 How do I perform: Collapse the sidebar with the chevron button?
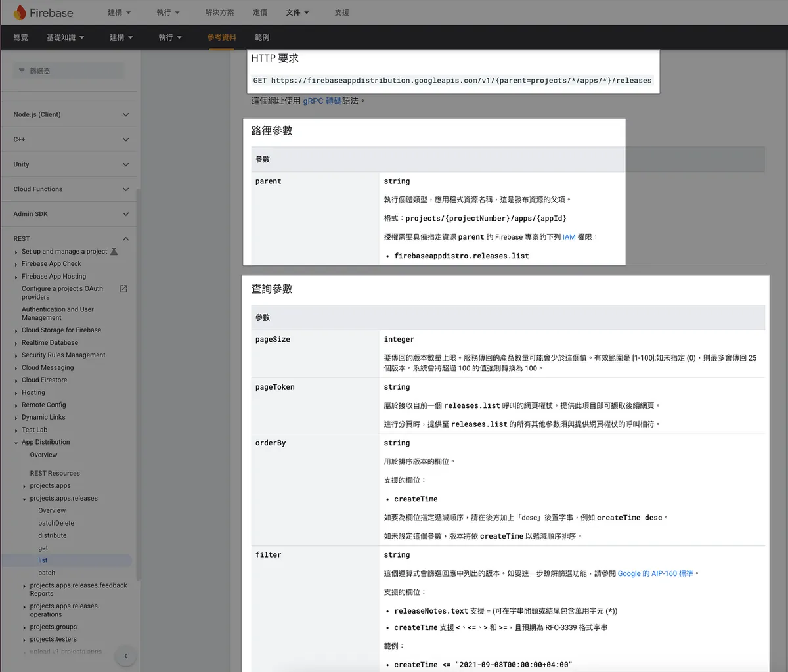click(x=125, y=656)
